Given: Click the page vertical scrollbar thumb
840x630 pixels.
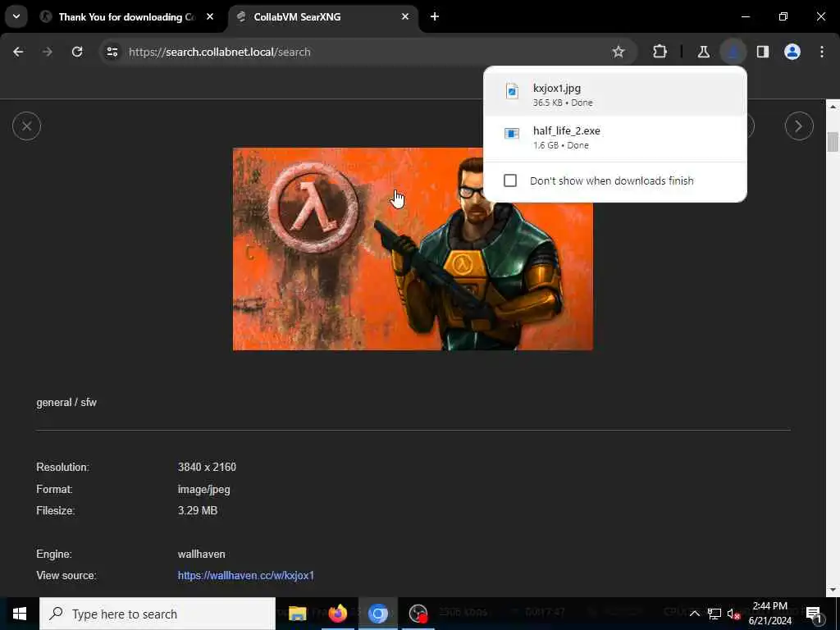Looking at the screenshot, I should coord(833,141).
